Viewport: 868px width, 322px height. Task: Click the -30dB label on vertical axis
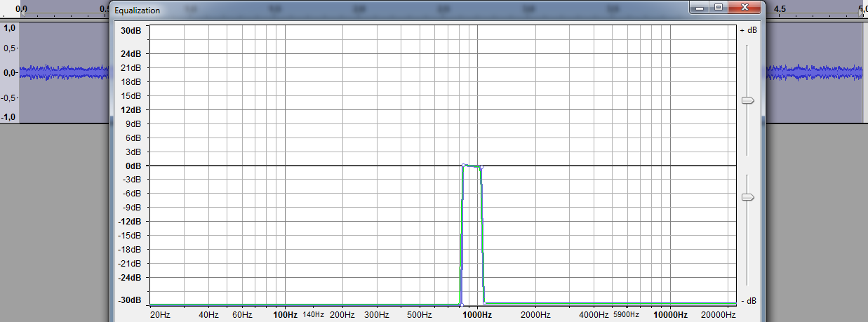(130, 300)
